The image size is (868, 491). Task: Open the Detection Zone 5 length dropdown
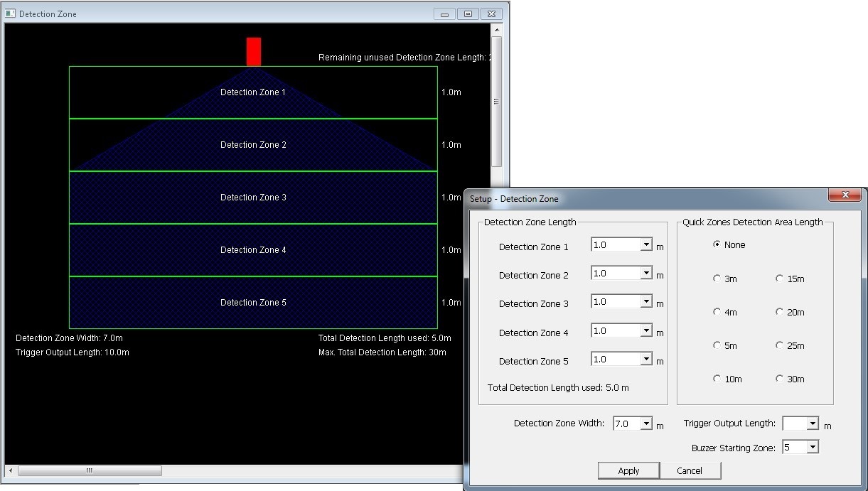pyautogui.click(x=645, y=360)
